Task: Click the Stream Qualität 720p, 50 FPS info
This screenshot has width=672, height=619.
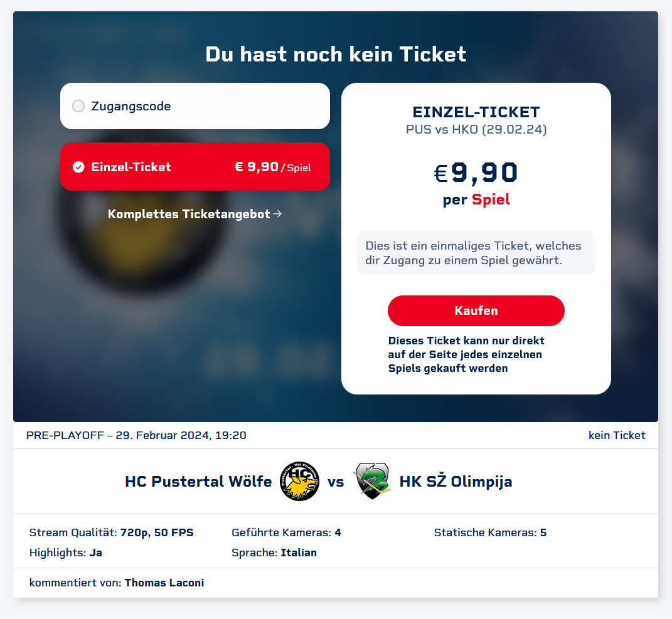Action: click(x=111, y=532)
